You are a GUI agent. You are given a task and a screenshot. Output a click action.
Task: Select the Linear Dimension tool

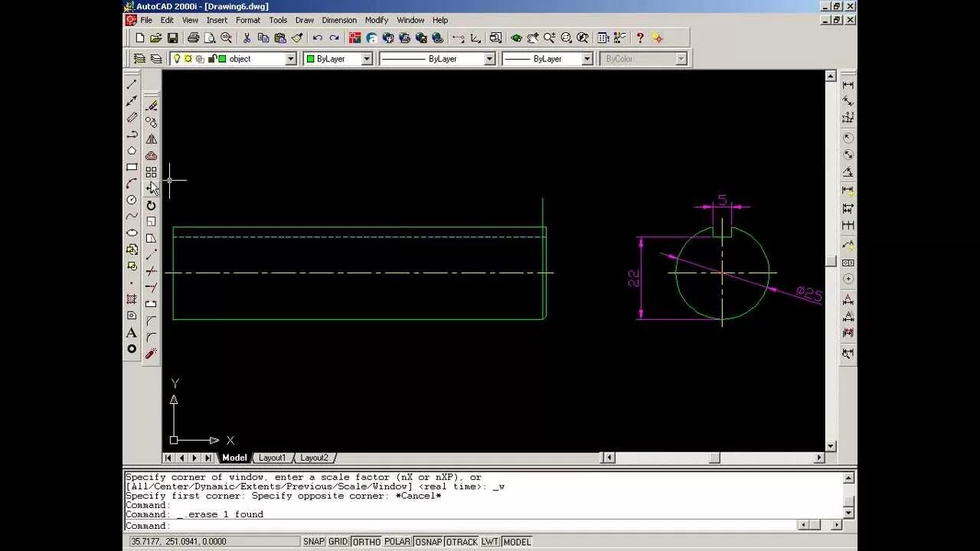848,84
